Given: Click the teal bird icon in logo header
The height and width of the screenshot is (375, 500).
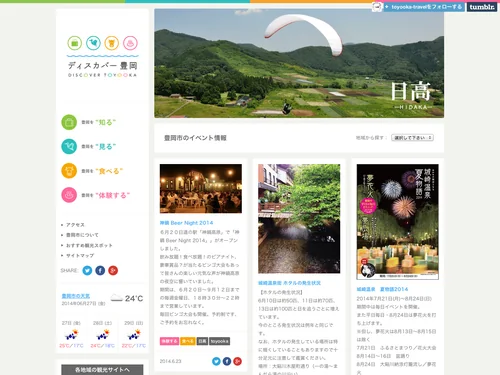Looking at the screenshot, I should (93, 43).
